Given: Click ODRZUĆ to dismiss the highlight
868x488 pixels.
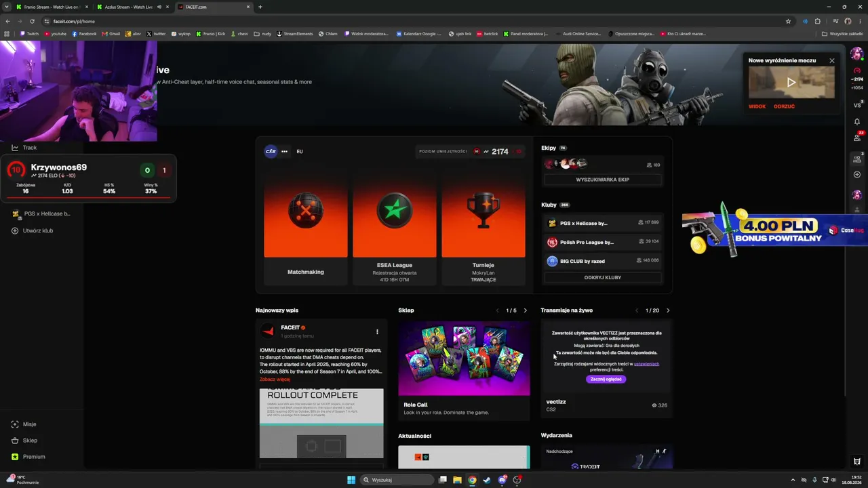Looking at the screenshot, I should coord(784,106).
